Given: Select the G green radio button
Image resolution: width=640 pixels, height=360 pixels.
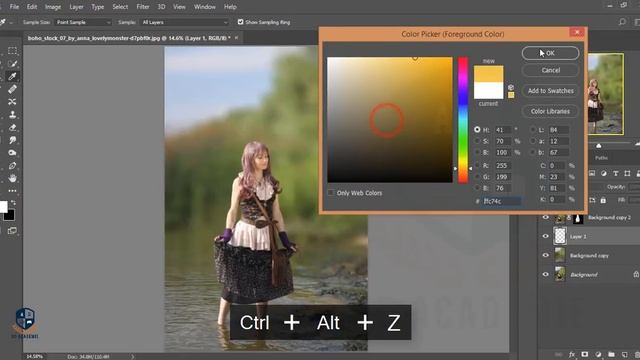Looking at the screenshot, I should pyautogui.click(x=477, y=177).
